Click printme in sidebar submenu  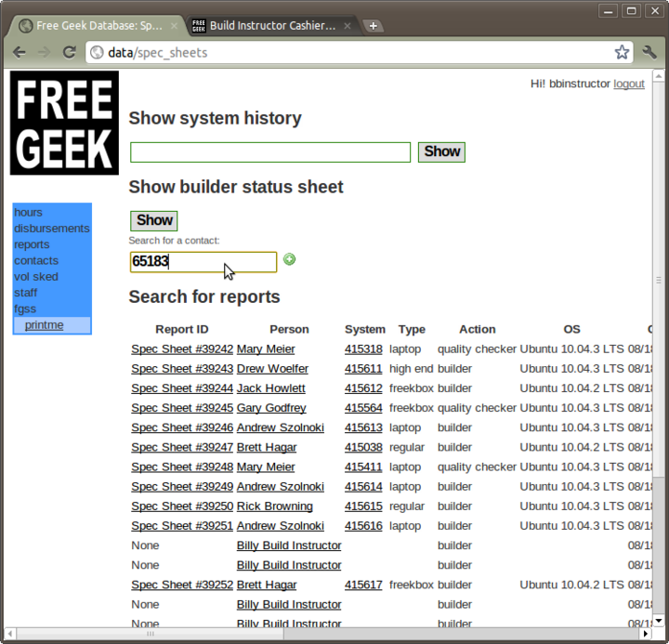(45, 325)
